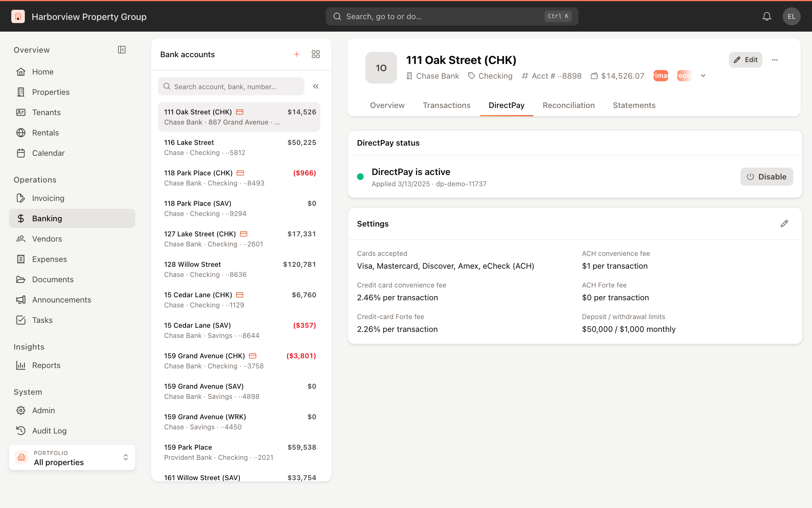Image resolution: width=812 pixels, height=508 pixels.
Task: Open the more options ellipsis menu
Action: coord(775,60)
